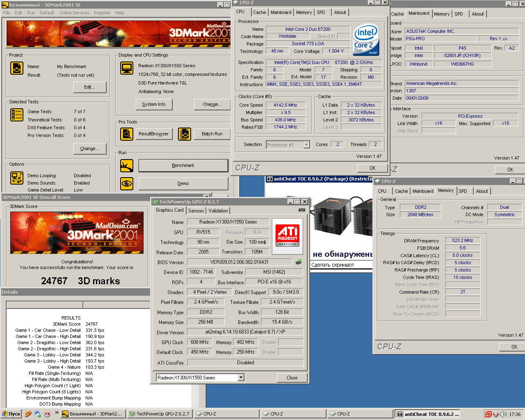525x420 pixels.
Task: Click the GPU Clock 608 MHz field
Action: 200,342
